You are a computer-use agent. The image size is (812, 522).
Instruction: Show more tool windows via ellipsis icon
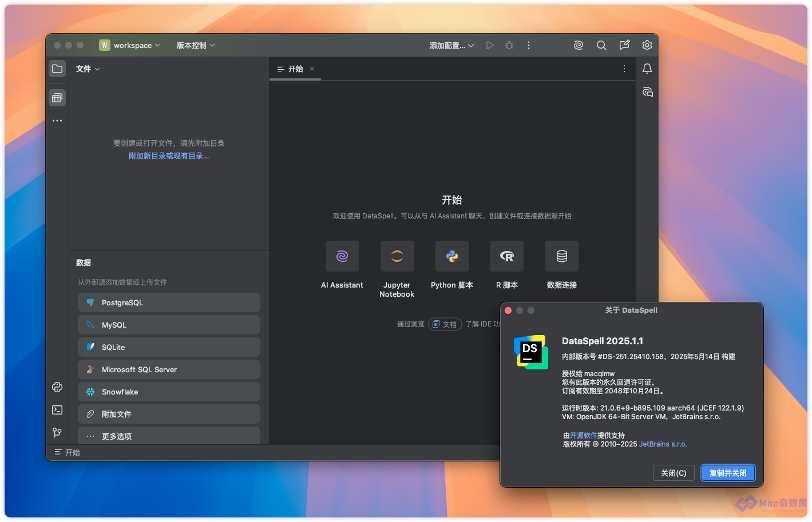point(57,121)
